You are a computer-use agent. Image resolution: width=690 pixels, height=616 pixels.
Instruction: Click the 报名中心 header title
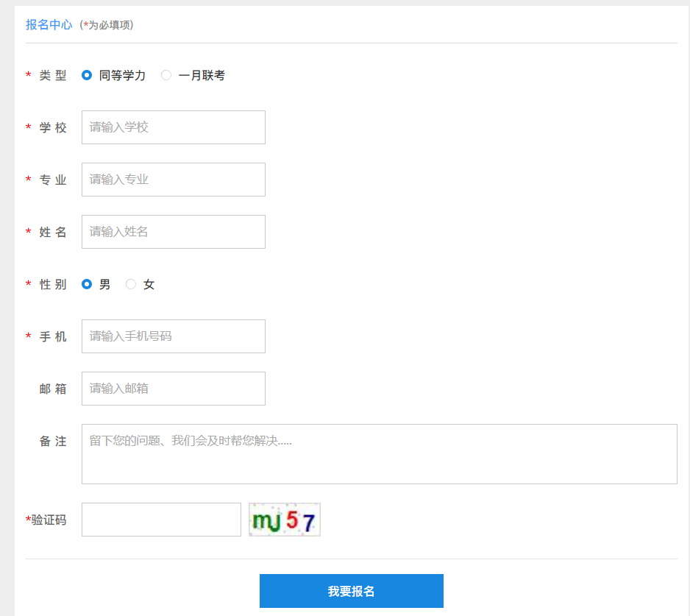click(x=49, y=24)
